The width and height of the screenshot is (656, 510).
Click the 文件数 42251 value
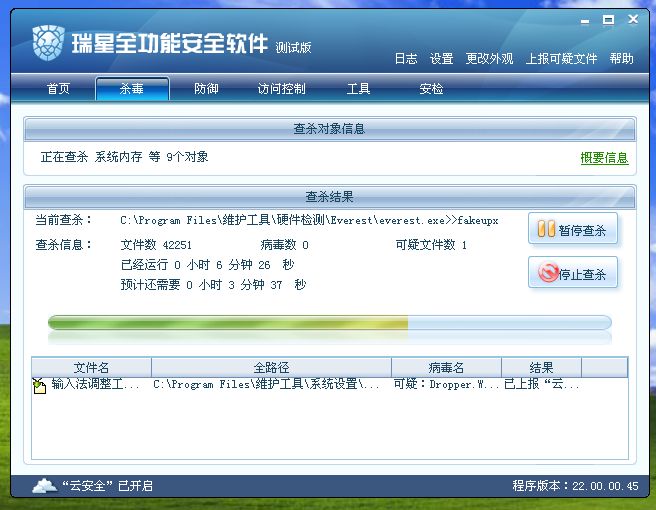coord(156,245)
